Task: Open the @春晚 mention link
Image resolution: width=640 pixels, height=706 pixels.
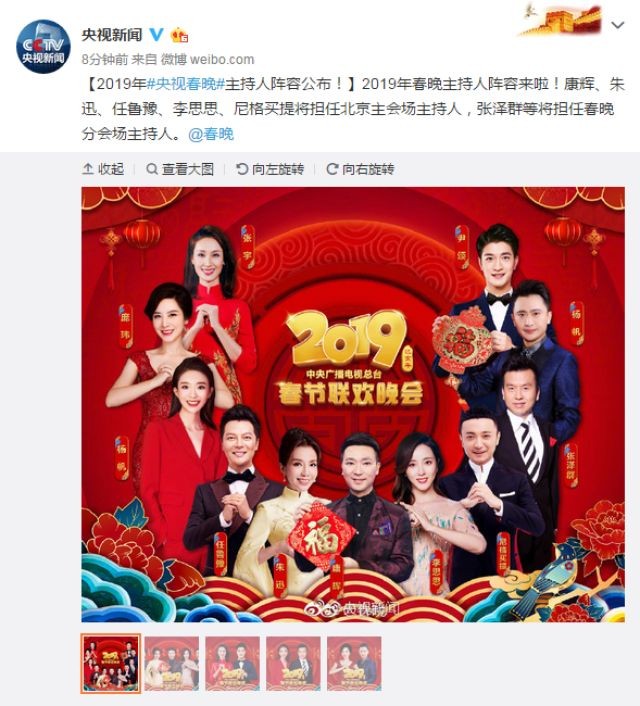Action: 211,134
